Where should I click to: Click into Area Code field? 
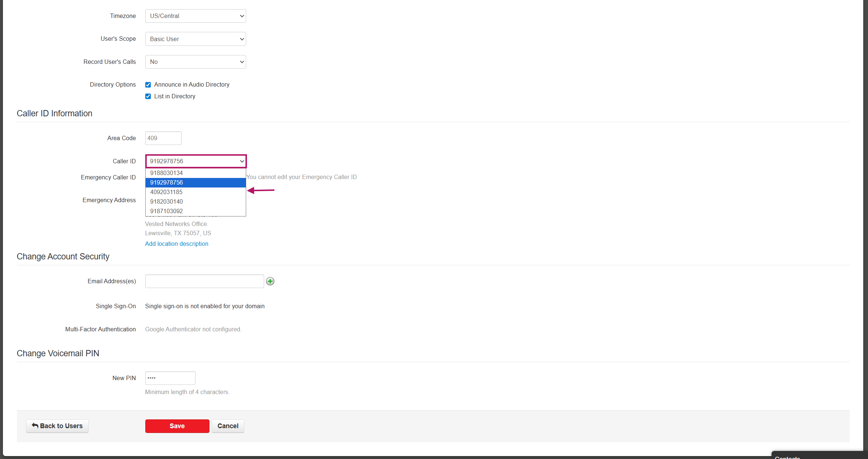(x=163, y=138)
